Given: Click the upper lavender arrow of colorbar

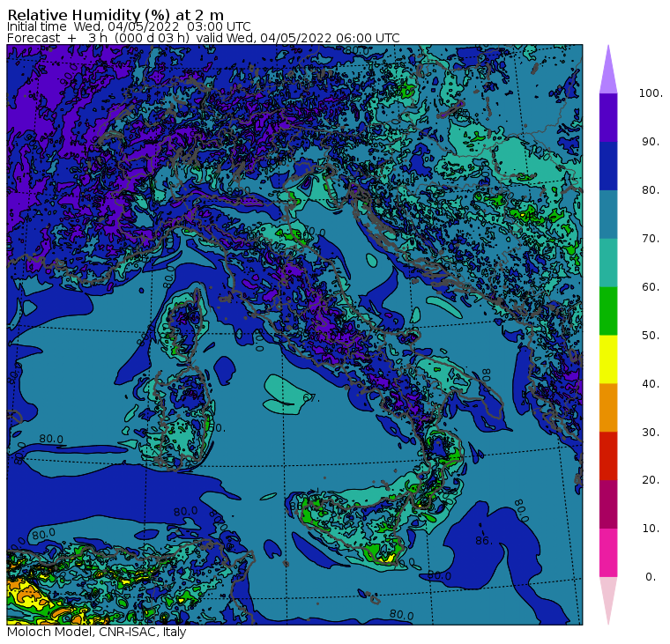Looking at the screenshot, I should tap(608, 72).
